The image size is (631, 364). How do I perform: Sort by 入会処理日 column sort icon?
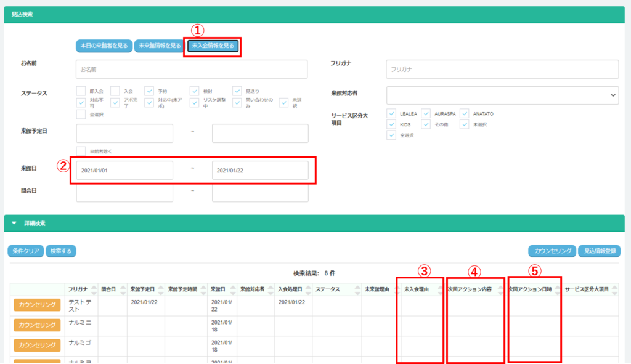307,289
